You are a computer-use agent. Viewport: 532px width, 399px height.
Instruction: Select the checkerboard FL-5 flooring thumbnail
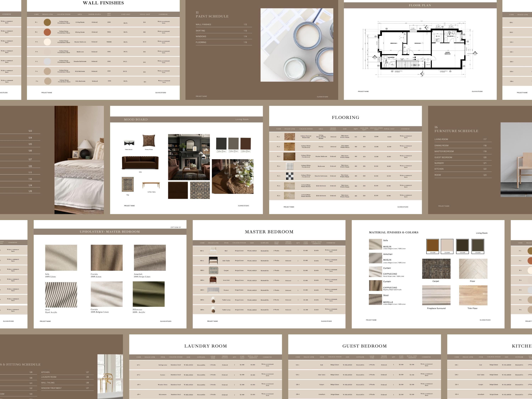290,176
